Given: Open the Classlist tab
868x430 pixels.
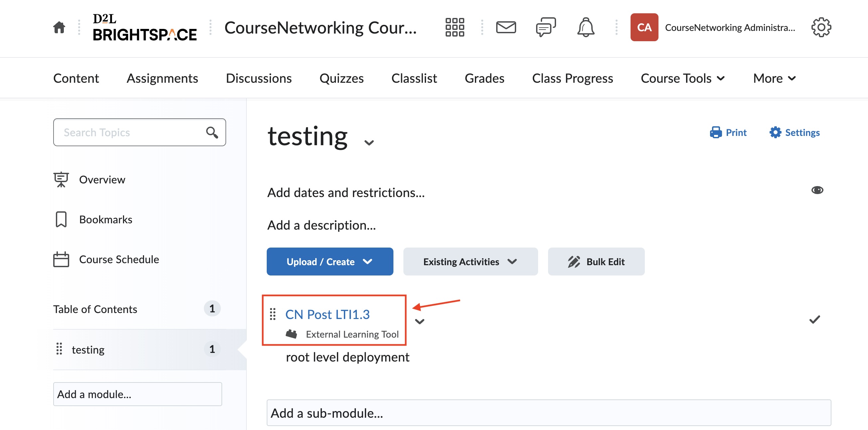Looking at the screenshot, I should click(414, 78).
